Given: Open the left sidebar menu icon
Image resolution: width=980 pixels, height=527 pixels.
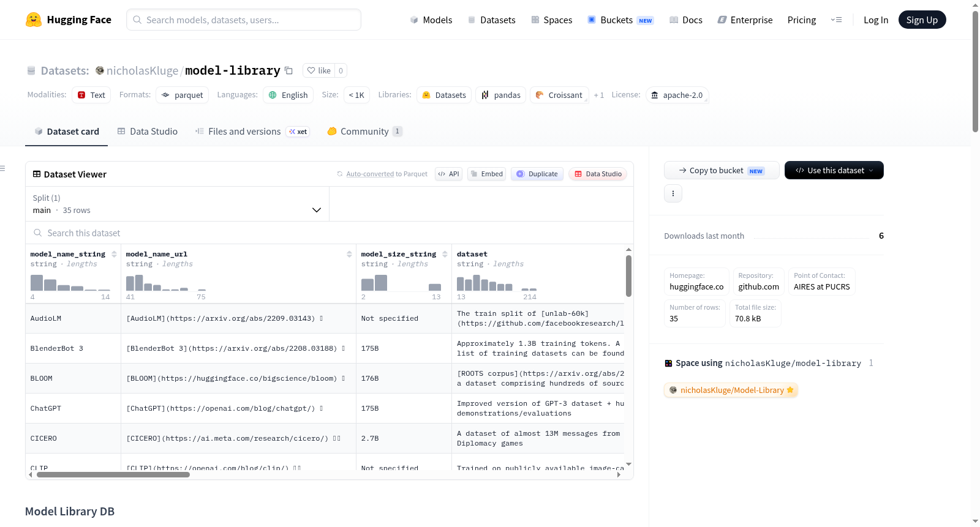Looking at the screenshot, I should [x=2, y=168].
